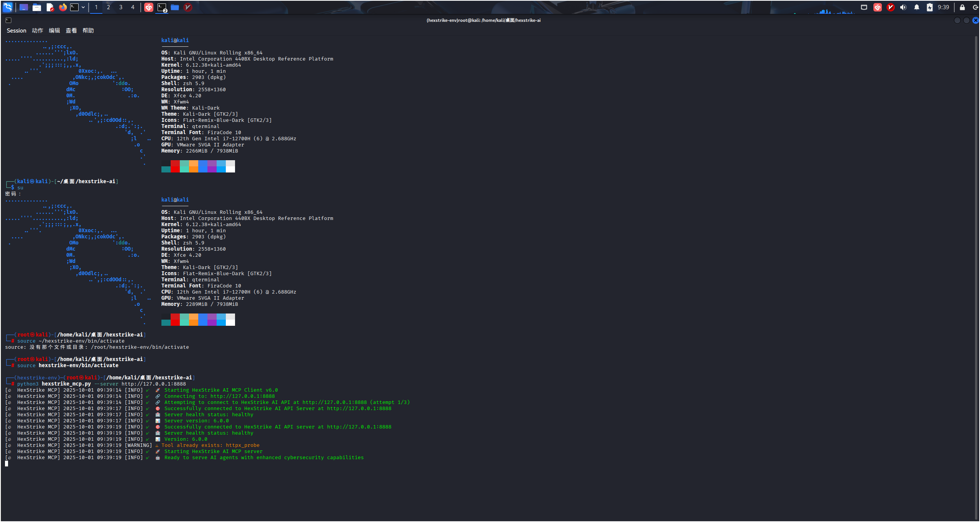The height and width of the screenshot is (522, 980).
Task: Open the 帮助 menu
Action: tap(88, 31)
